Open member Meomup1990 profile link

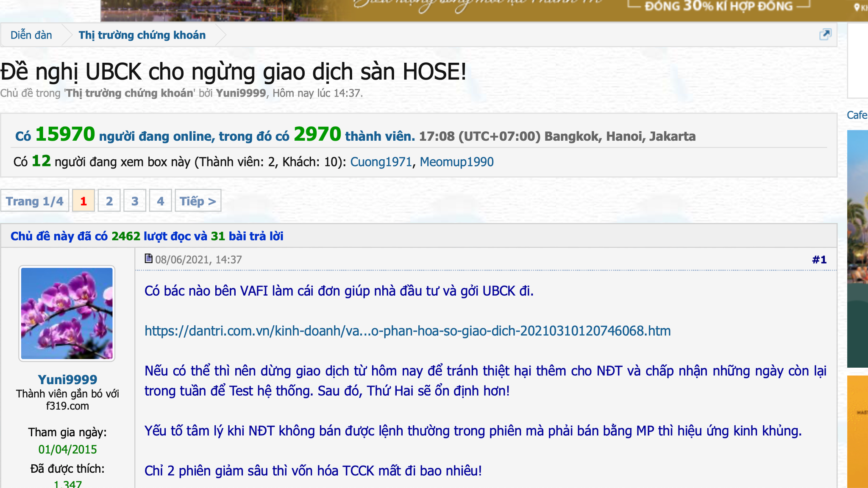456,162
